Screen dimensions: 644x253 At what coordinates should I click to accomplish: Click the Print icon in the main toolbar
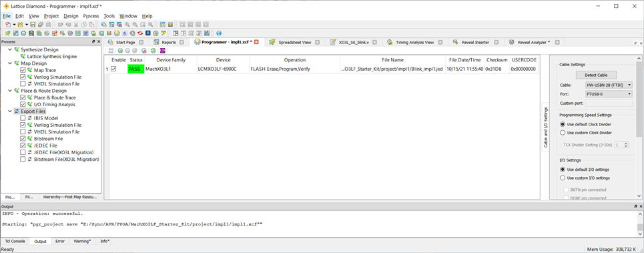[x=49, y=25]
